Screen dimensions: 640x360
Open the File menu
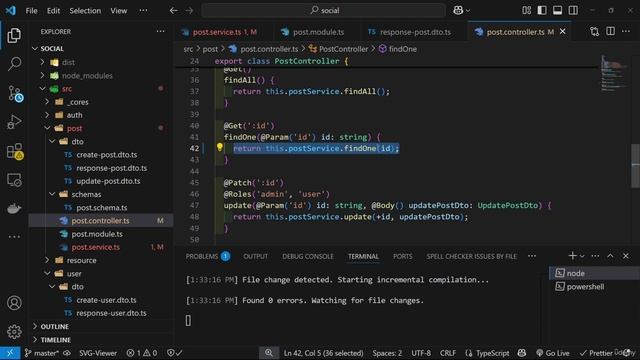(x=31, y=11)
